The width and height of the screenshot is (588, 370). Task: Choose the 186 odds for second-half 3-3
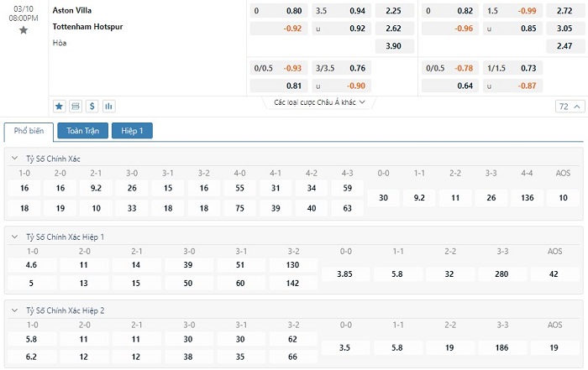[502, 347]
